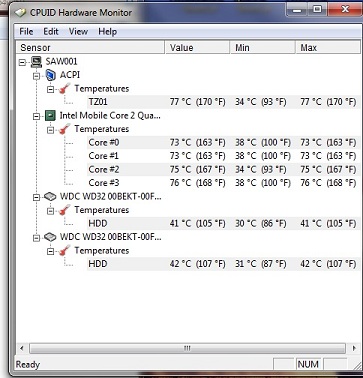Click the horizontal scrollbar left arrow

click(x=22, y=349)
